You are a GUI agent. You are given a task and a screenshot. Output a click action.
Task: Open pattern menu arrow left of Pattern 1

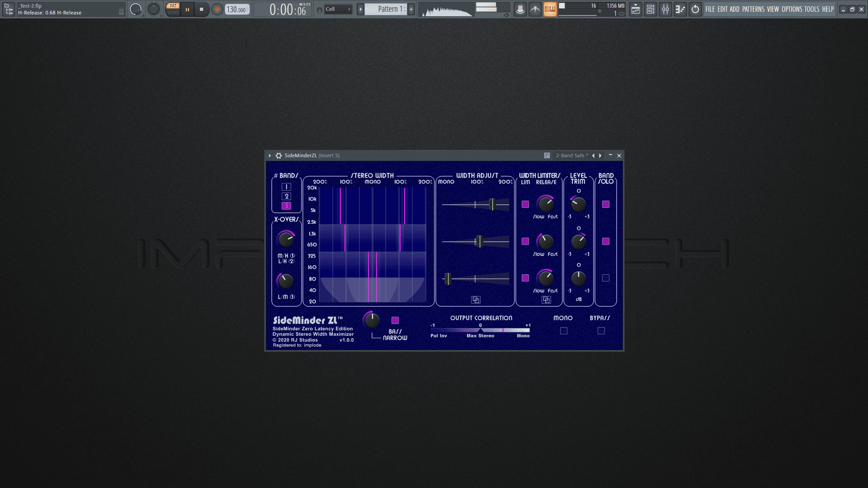pos(360,9)
